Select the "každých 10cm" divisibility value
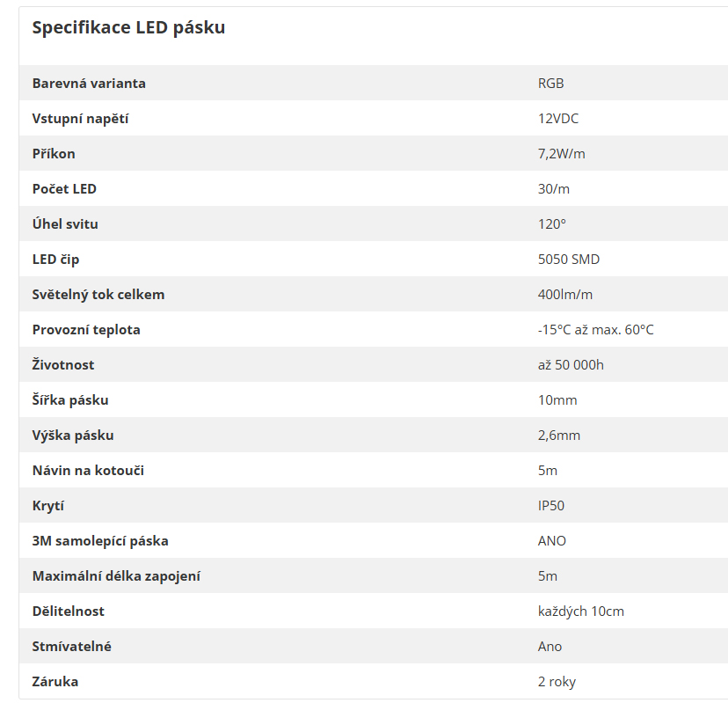The height and width of the screenshot is (703, 728). tap(580, 611)
